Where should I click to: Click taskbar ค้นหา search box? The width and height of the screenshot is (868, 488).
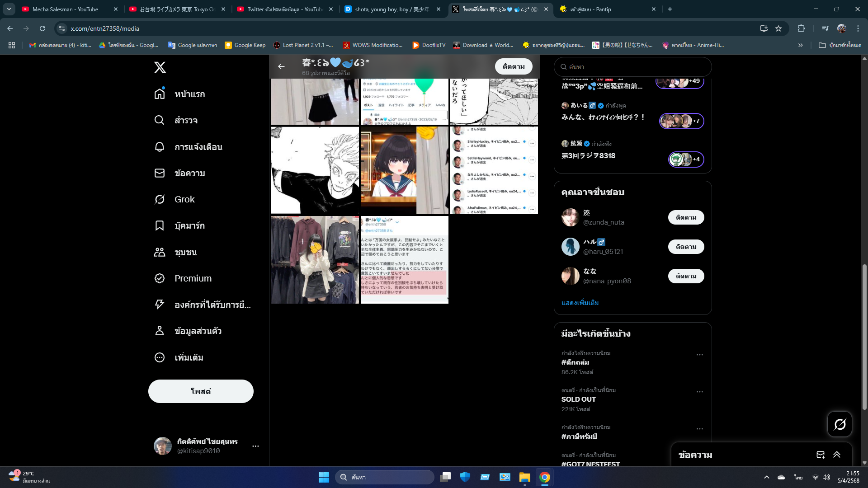click(x=385, y=477)
